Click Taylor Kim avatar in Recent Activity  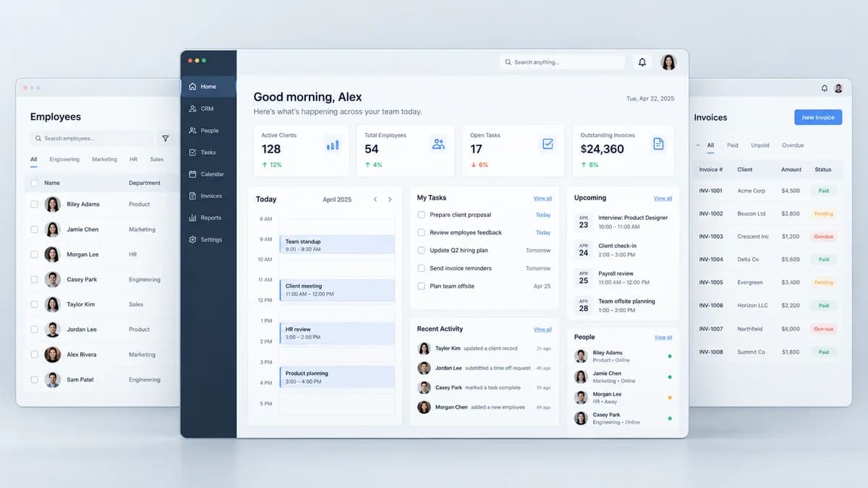[424, 348]
